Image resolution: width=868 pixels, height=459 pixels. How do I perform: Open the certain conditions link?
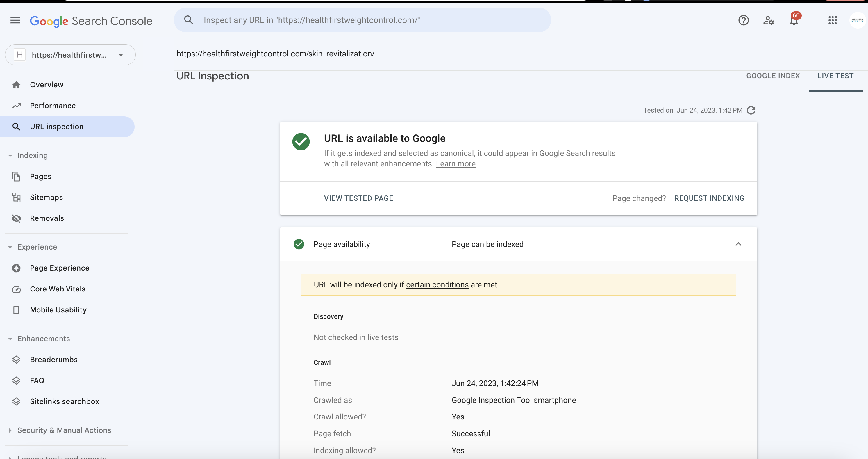coord(437,285)
